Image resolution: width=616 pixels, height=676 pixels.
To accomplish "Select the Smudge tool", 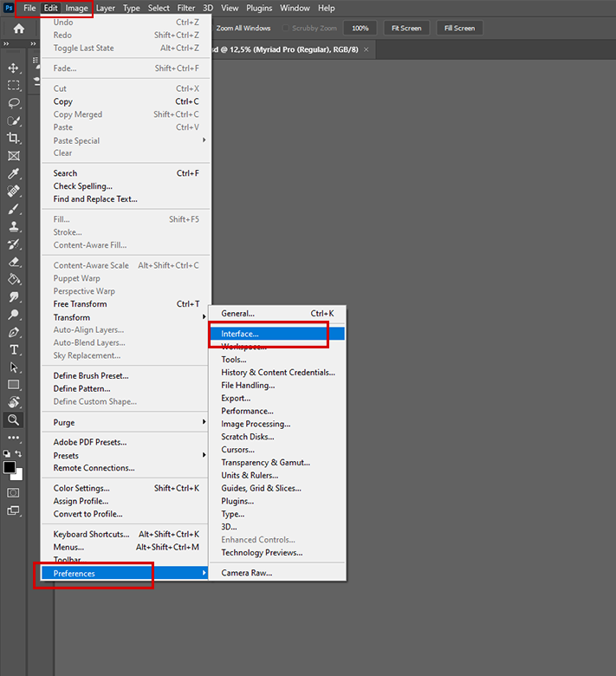I will [13, 297].
